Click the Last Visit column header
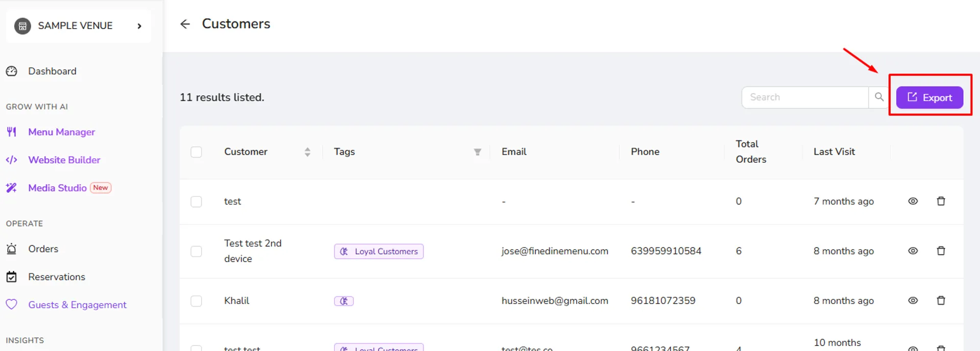The height and width of the screenshot is (351, 980). (x=834, y=152)
